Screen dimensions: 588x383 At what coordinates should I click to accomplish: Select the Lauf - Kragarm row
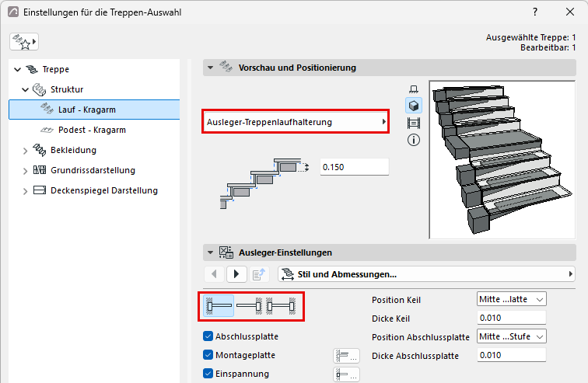[94, 110]
